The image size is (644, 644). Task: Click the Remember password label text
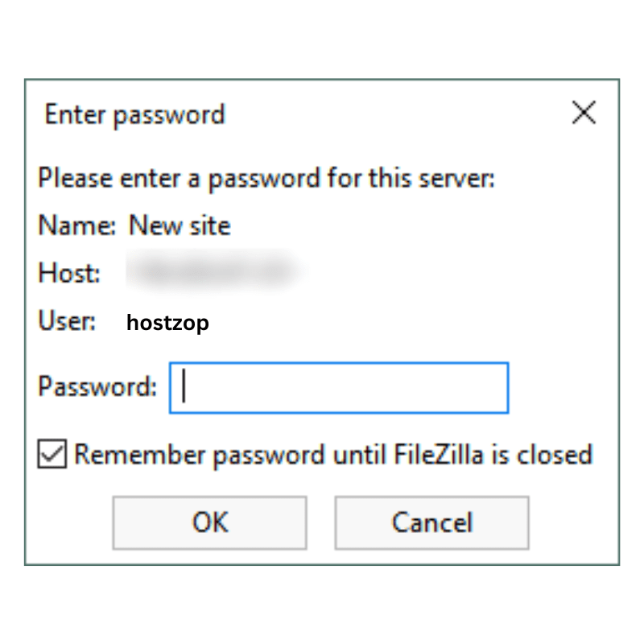[332, 454]
